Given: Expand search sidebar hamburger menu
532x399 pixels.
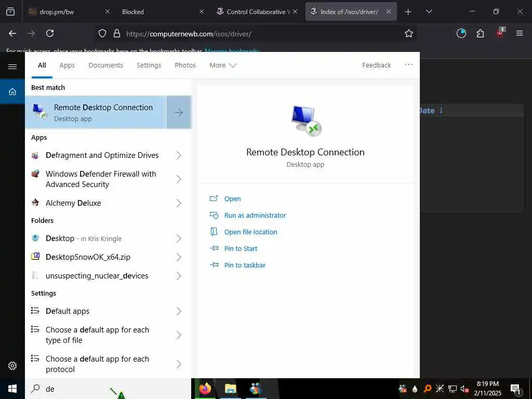Looking at the screenshot, I should pos(12,66).
